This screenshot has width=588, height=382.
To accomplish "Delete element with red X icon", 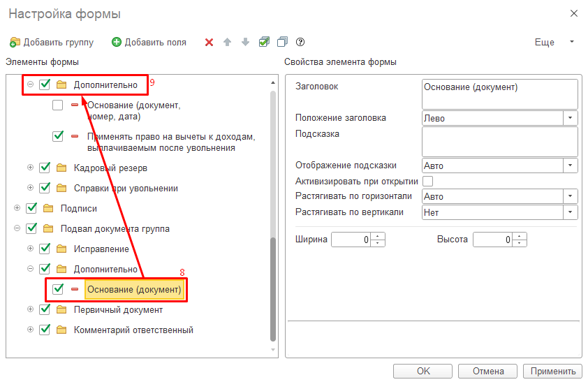I will (x=210, y=43).
